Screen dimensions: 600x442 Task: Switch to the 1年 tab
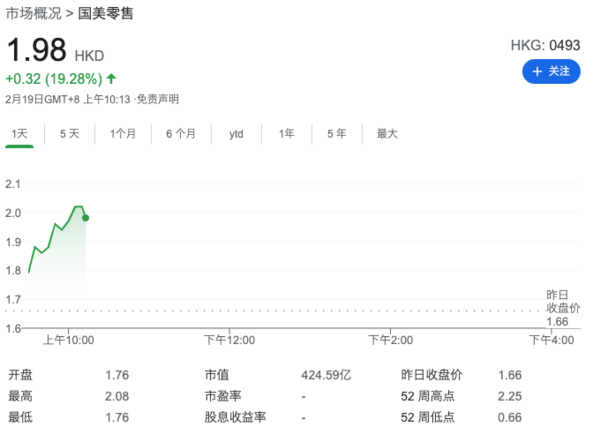(287, 134)
